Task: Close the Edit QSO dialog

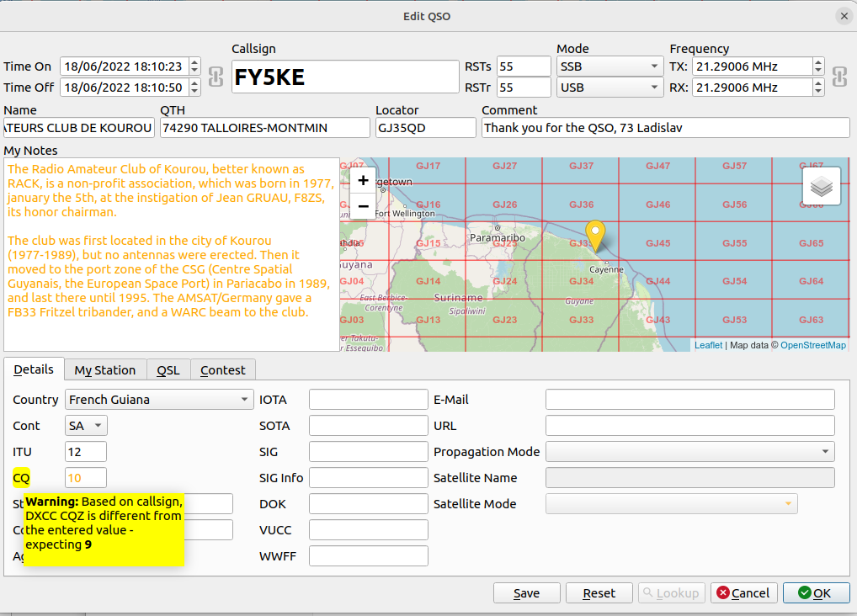Action: [844, 16]
